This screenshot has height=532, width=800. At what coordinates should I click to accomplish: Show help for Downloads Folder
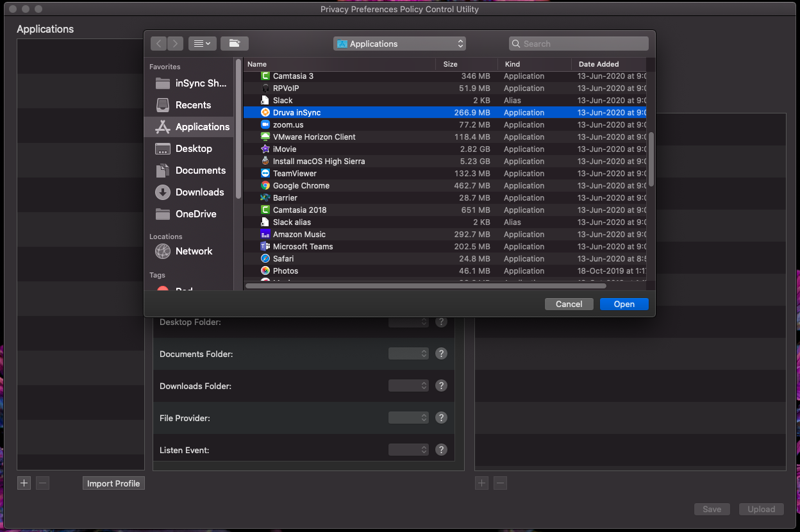click(441, 386)
